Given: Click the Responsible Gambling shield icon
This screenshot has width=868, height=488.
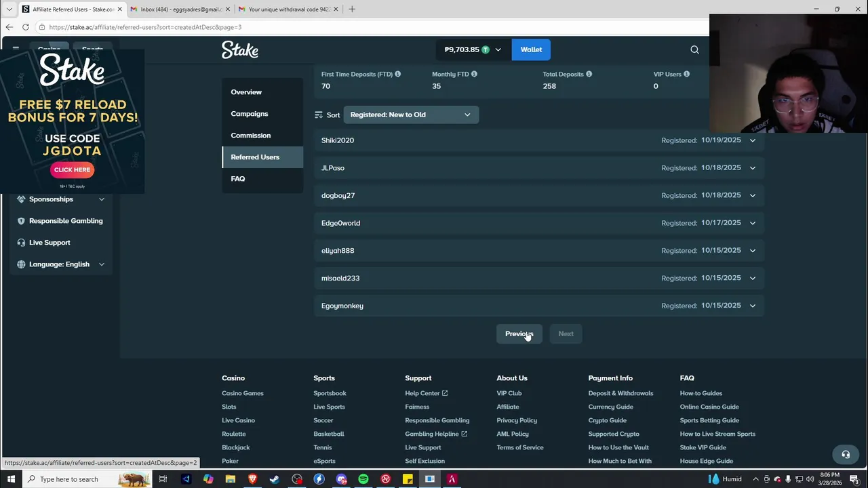Looking at the screenshot, I should pyautogui.click(x=21, y=221).
